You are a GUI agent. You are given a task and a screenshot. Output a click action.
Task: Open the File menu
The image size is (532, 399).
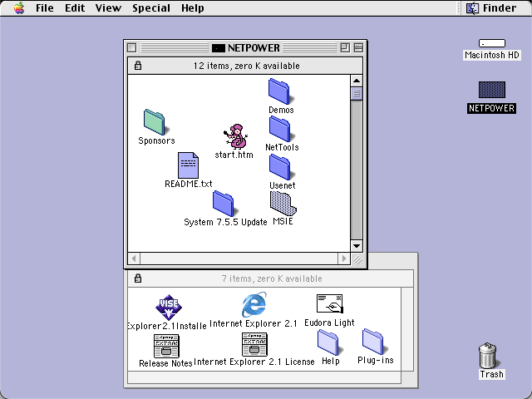[x=44, y=7]
